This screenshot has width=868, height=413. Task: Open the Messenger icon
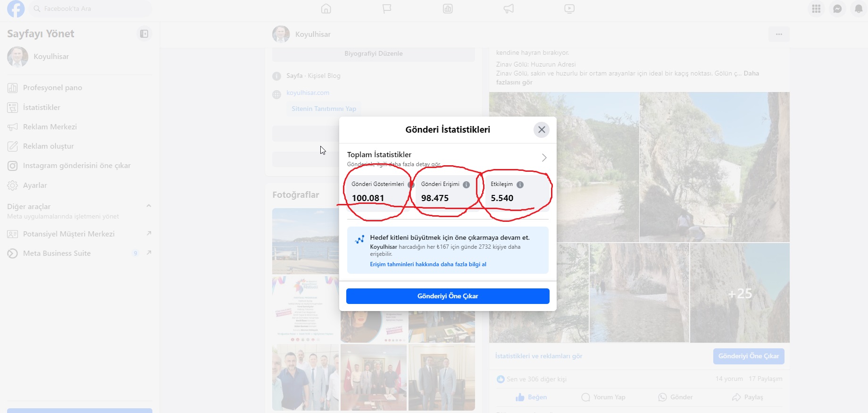(x=837, y=8)
